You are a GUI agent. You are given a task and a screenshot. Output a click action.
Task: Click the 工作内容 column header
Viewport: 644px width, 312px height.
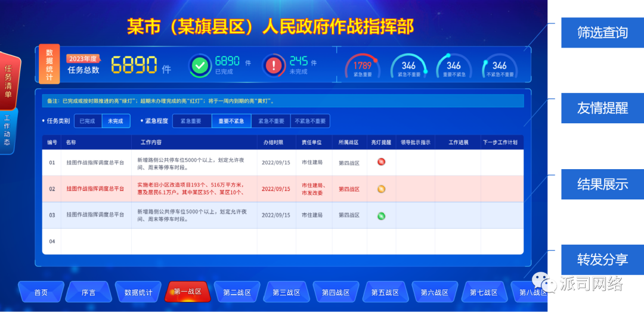click(151, 142)
